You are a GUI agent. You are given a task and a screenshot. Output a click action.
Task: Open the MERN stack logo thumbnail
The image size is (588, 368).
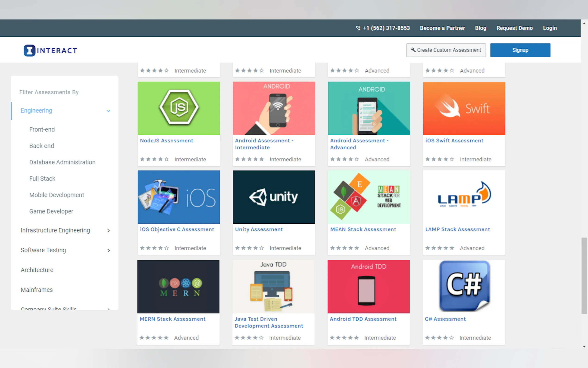pyautogui.click(x=178, y=286)
